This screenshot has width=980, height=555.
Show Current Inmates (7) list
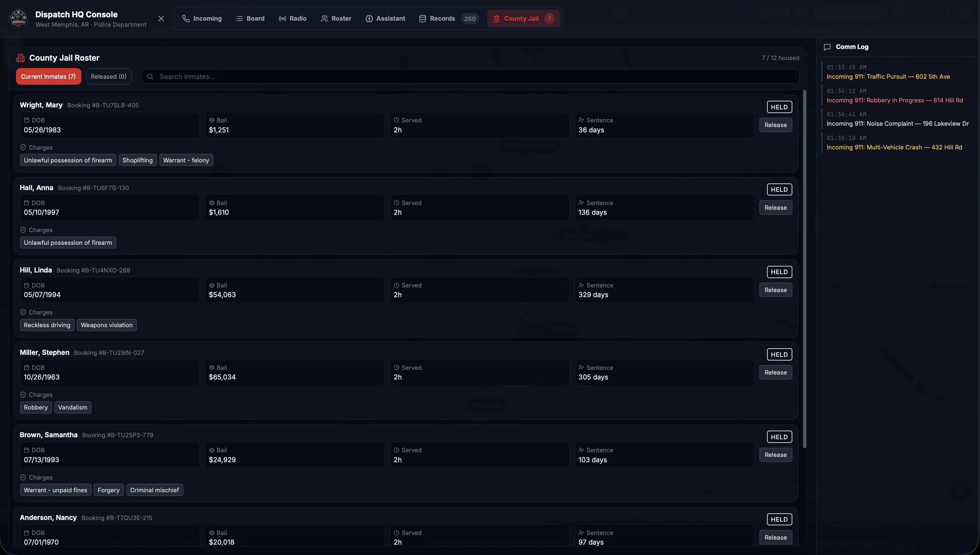(48, 76)
